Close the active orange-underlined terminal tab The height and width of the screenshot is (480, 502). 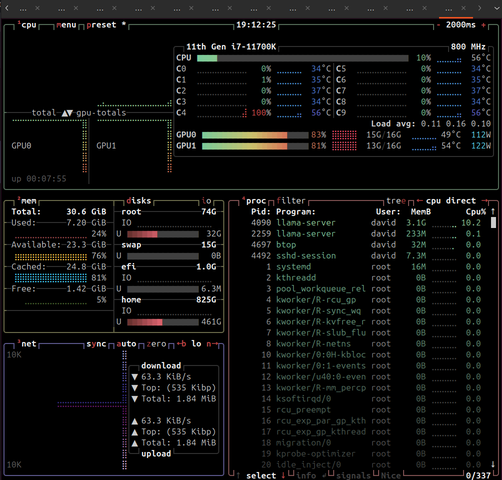463,8
